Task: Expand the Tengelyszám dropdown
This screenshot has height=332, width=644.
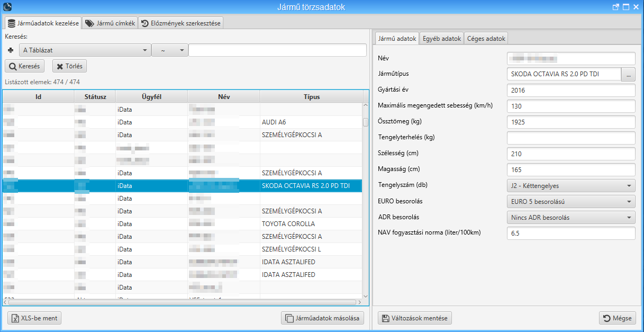Action: (x=570, y=186)
